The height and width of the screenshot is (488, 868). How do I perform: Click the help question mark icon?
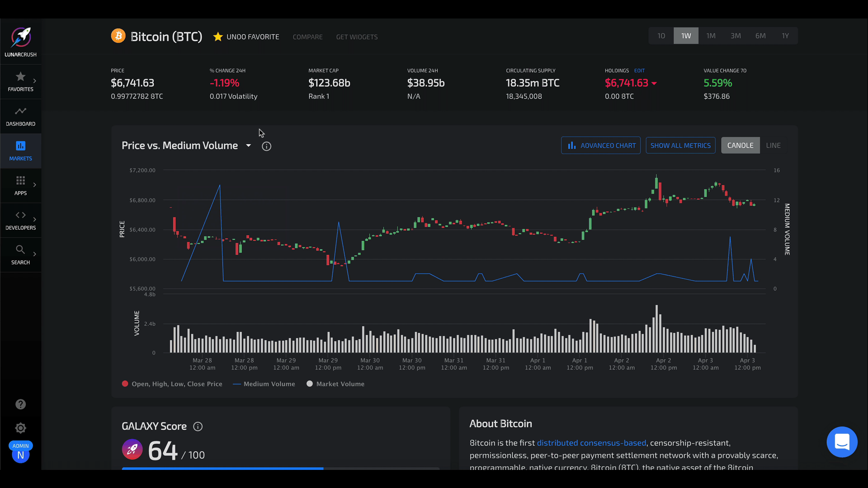point(20,404)
